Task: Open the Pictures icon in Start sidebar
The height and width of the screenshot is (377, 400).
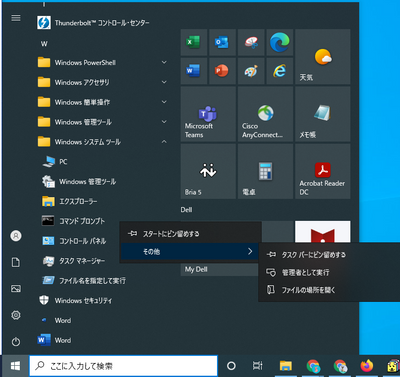Action: pyautogui.click(x=16, y=289)
